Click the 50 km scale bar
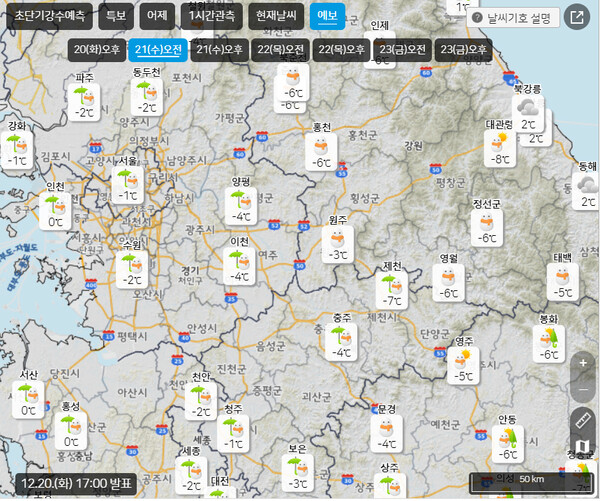The width and height of the screenshot is (600, 501). pos(530,483)
